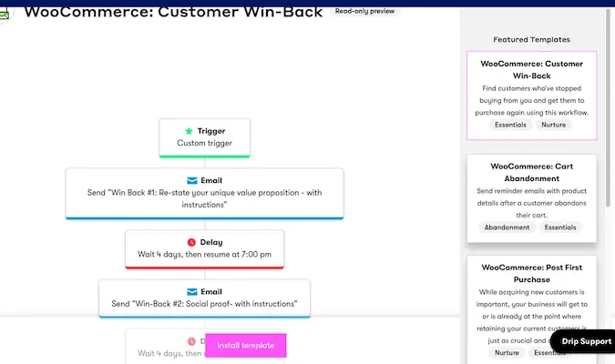Screen dimensions: 615x364
Task: Open the Custom trigger node
Action: click(204, 138)
